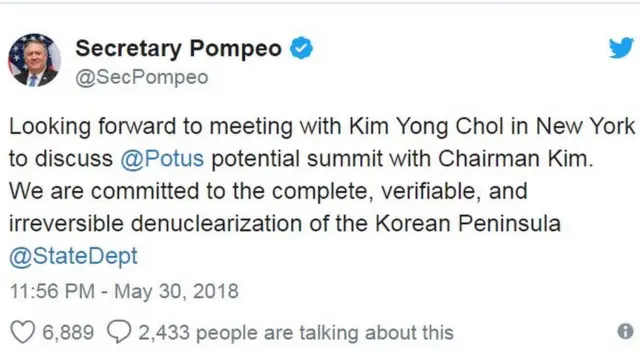640x360 pixels.
Task: Click the May 30, 2018 date
Action: [176, 291]
